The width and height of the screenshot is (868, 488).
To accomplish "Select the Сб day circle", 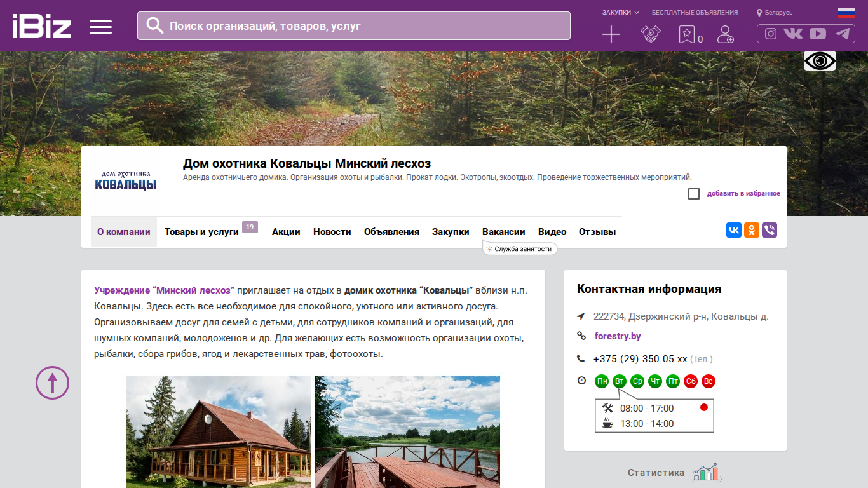I will point(691,381).
